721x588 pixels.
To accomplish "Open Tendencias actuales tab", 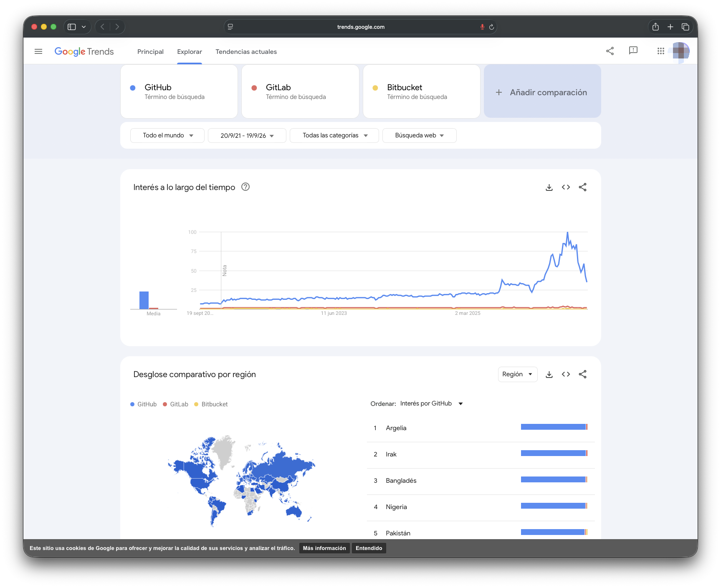I will pyautogui.click(x=246, y=52).
